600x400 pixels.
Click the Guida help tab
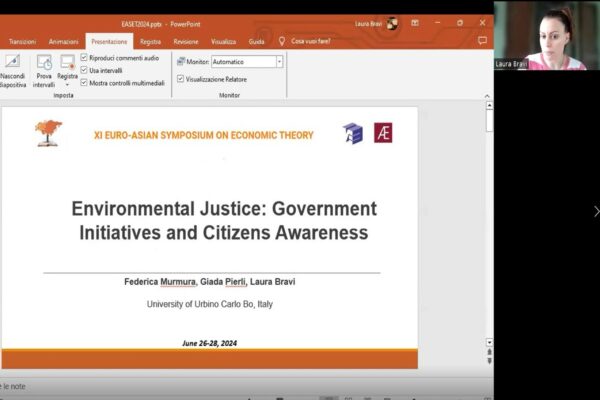click(x=256, y=41)
